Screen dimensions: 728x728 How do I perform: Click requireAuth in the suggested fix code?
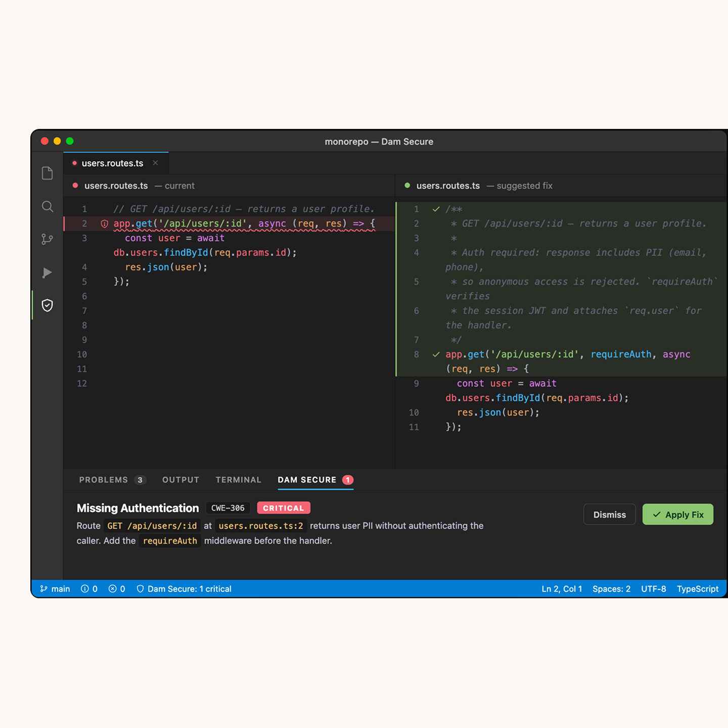[621, 354]
